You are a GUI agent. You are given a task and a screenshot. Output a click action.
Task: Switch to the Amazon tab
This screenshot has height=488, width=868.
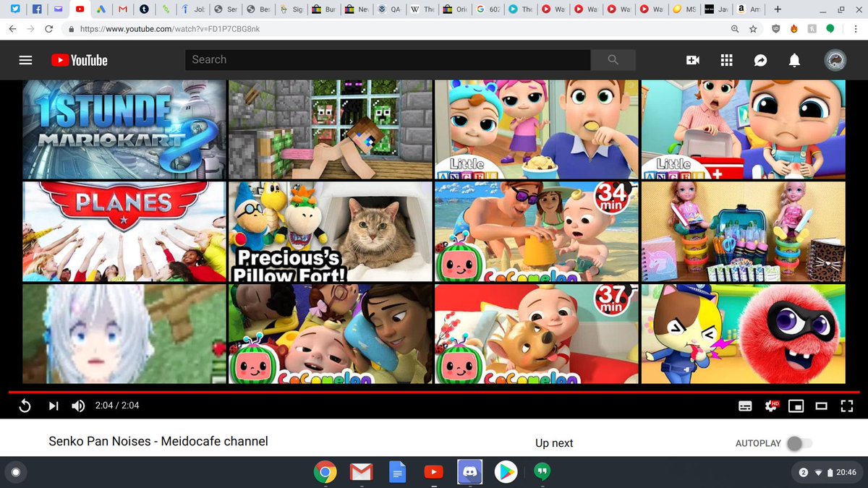(748, 9)
